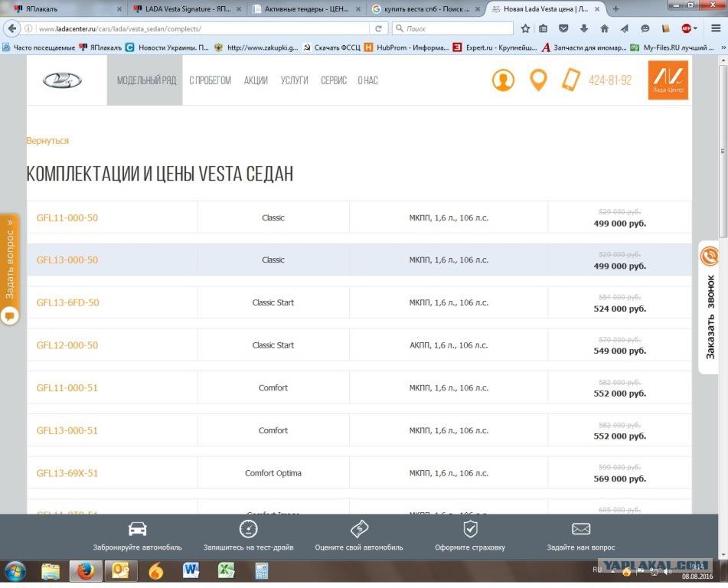Switch to LADA Vesta Signature tab
The image size is (728, 588).
tap(188, 9)
